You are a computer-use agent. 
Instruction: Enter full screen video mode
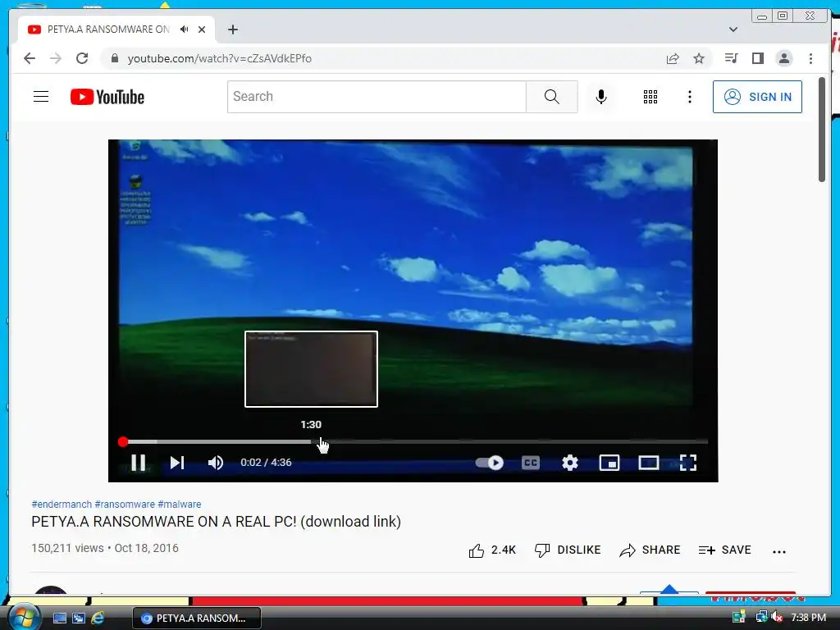point(688,463)
